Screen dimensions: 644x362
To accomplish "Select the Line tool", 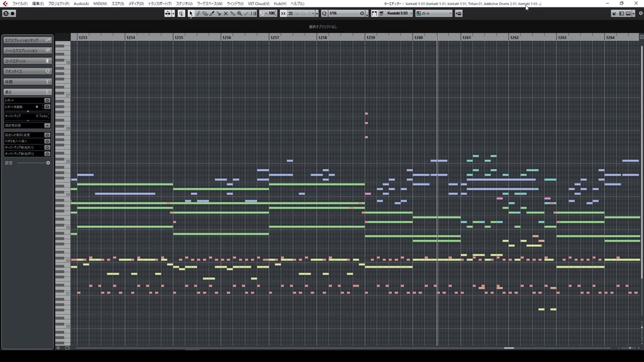I will click(x=247, y=14).
